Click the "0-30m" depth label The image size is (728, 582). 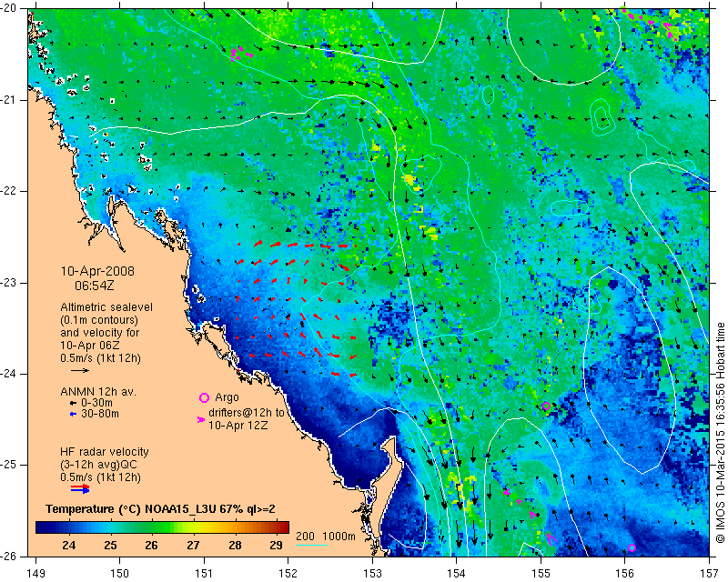click(x=96, y=403)
